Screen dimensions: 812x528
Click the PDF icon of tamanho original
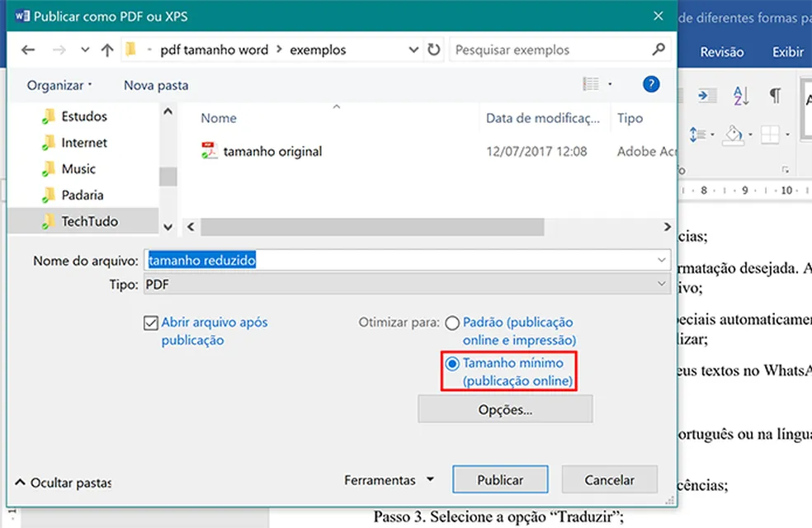(x=210, y=151)
